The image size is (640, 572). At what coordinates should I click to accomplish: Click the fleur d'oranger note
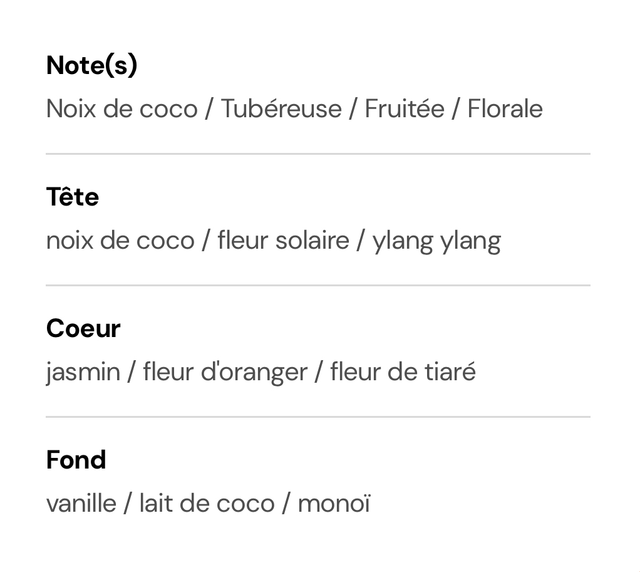click(x=225, y=372)
